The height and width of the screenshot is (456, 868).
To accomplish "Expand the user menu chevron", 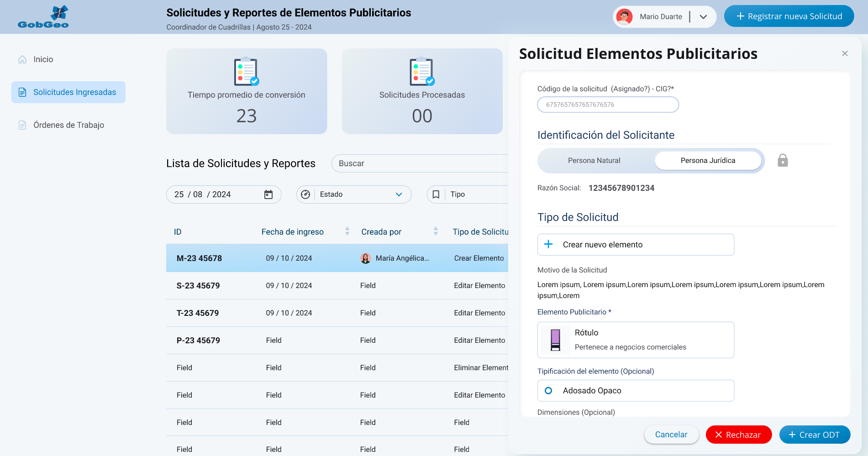I will click(x=703, y=17).
